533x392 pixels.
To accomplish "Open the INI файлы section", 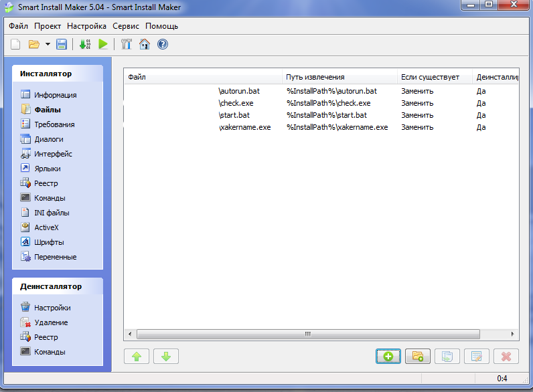I will [52, 213].
